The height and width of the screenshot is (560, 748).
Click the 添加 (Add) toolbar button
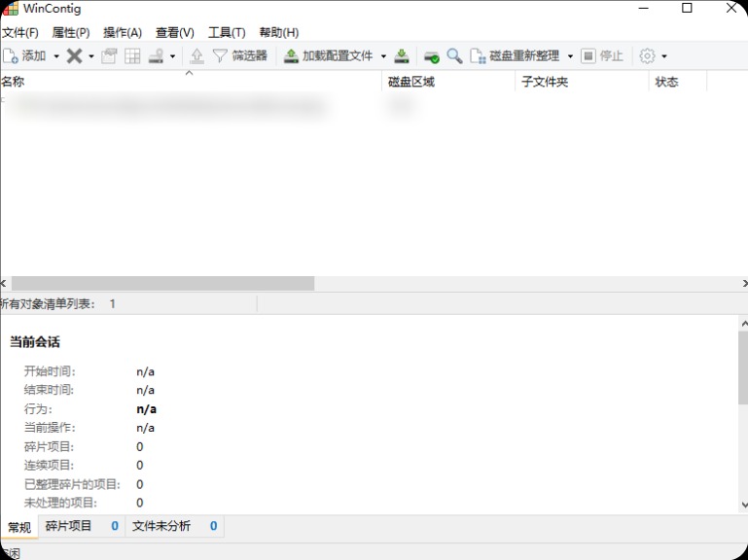[x=25, y=56]
